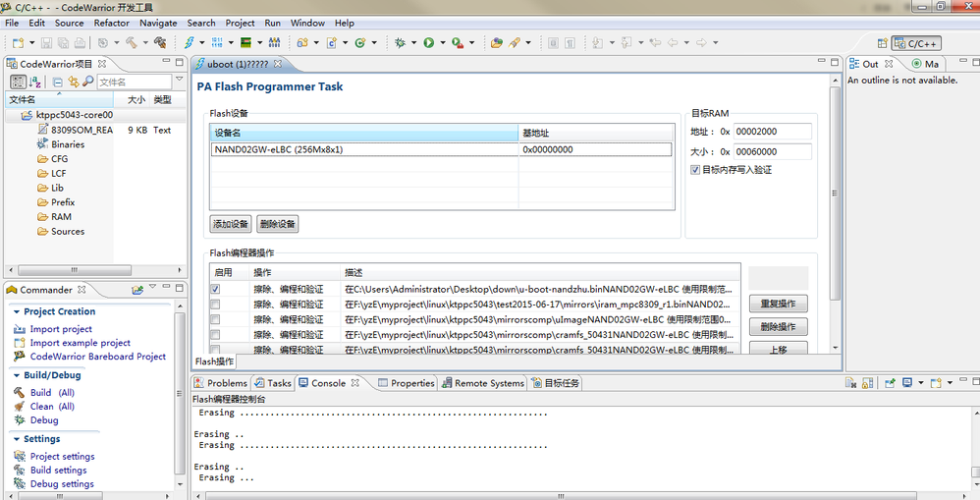Click the 文件名 filter input field
This screenshot has height=500, width=980.
[134, 82]
